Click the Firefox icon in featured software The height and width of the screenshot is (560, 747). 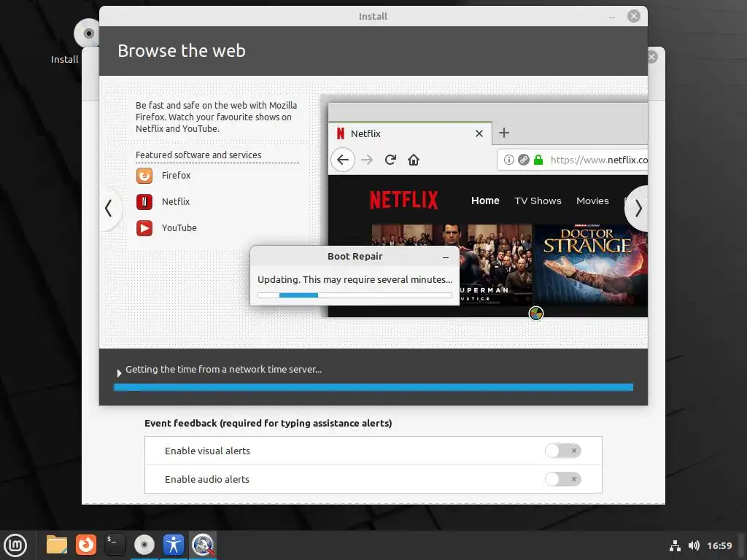144,176
